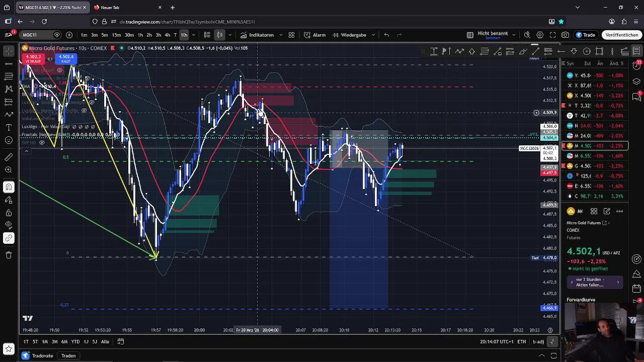
Task: Open the Forwardkurve section
Action: point(581,300)
